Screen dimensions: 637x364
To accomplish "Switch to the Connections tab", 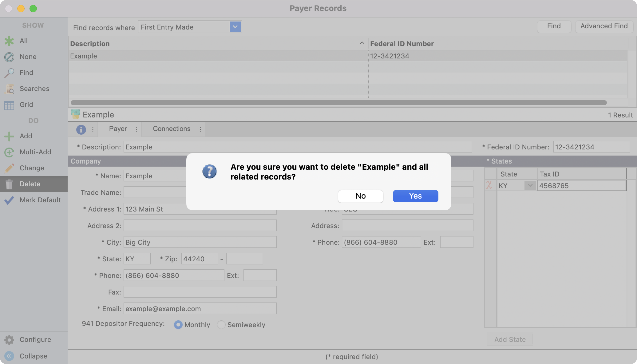I will tap(172, 129).
